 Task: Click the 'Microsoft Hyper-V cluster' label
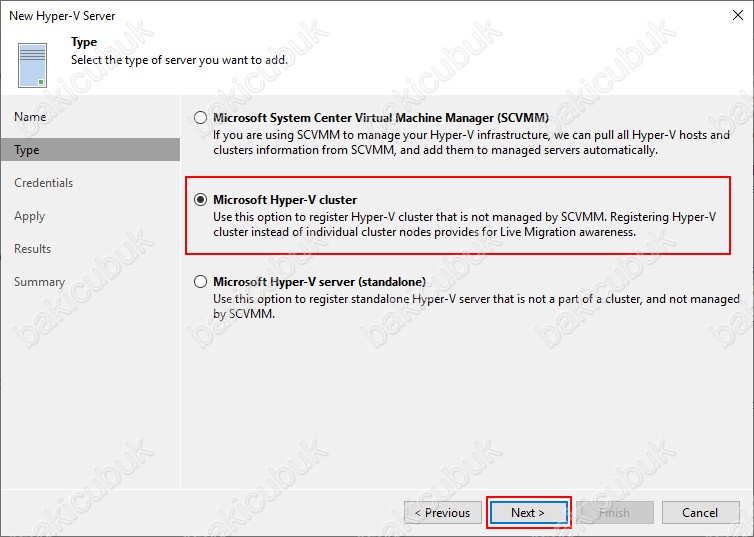[x=285, y=200]
